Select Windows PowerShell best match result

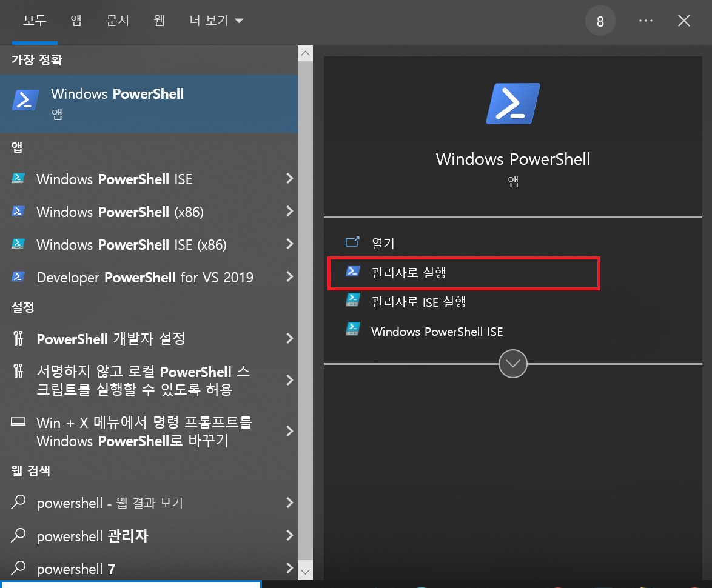click(x=149, y=104)
